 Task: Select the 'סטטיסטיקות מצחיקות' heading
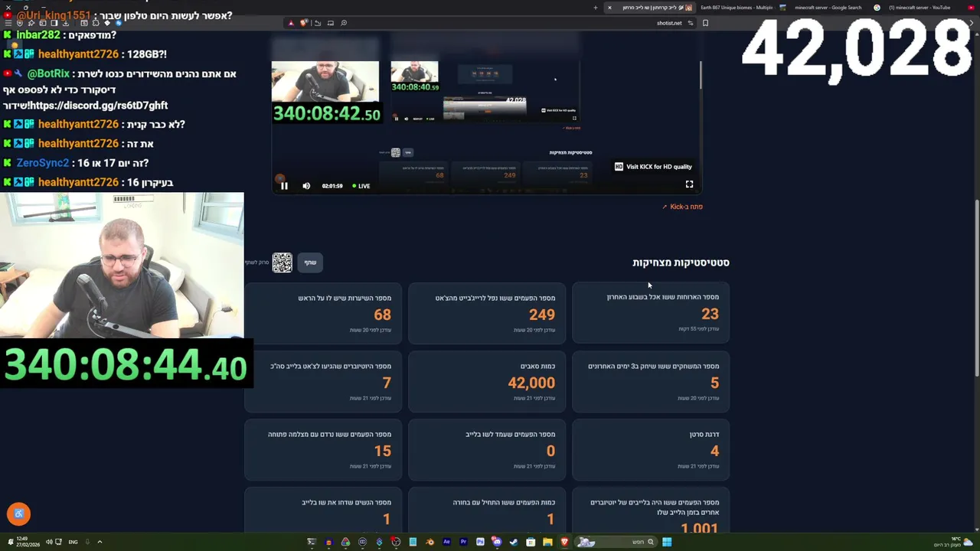coord(681,262)
